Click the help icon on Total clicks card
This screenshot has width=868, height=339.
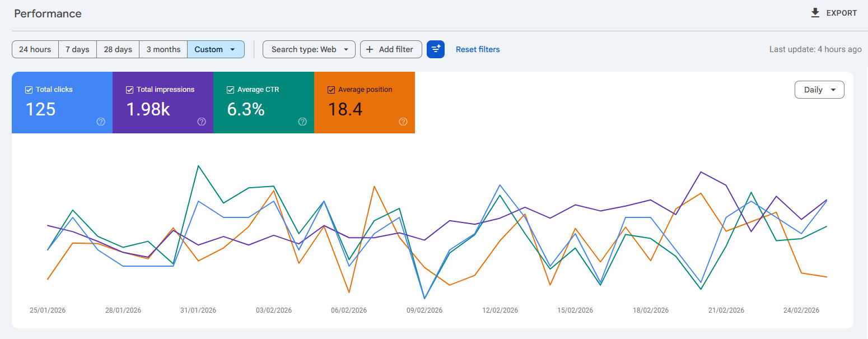point(100,122)
